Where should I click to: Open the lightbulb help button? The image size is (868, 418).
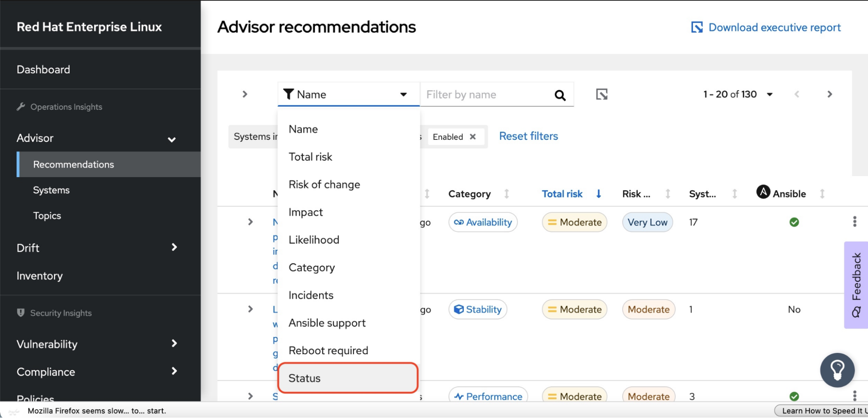[837, 370]
